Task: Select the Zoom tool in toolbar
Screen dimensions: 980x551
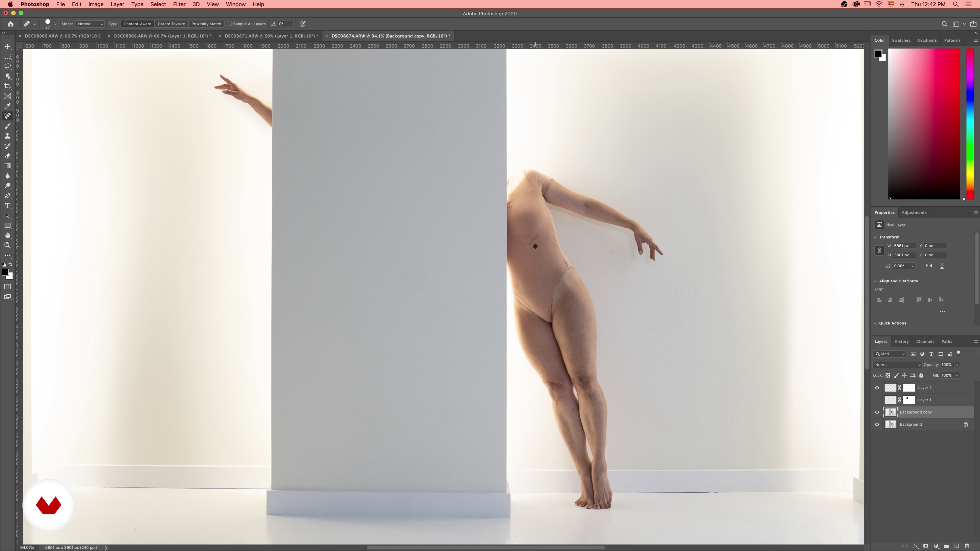Action: click(x=8, y=246)
